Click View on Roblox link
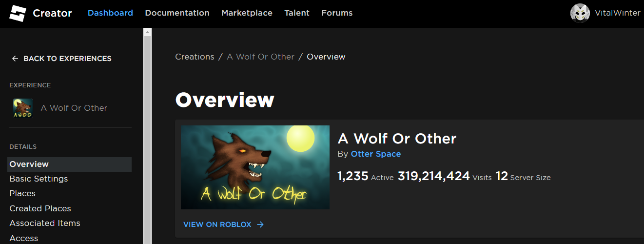 [217, 224]
